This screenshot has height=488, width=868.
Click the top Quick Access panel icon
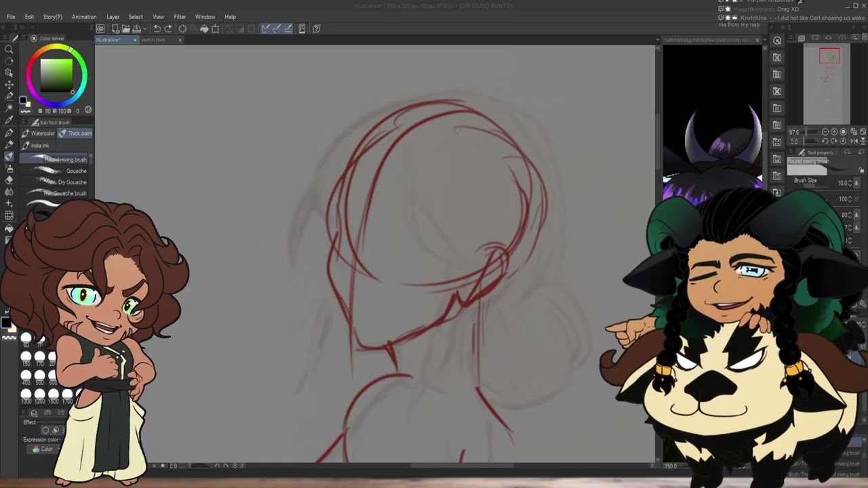pyautogui.click(x=777, y=41)
